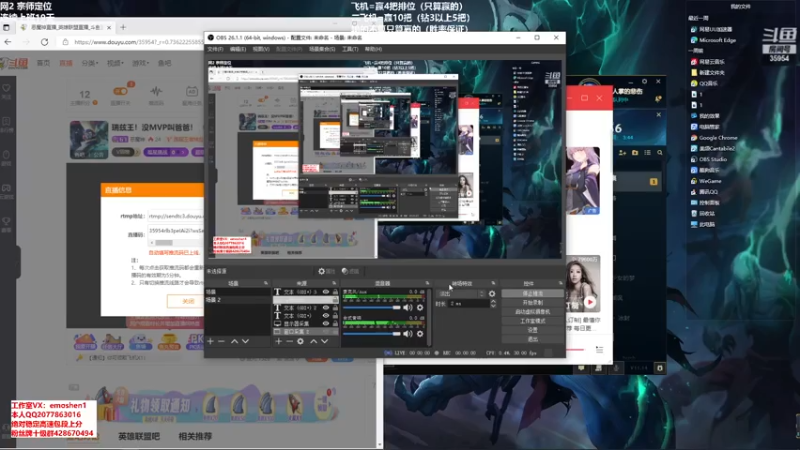Open the 台式音响 mixer settings gear

(420, 334)
